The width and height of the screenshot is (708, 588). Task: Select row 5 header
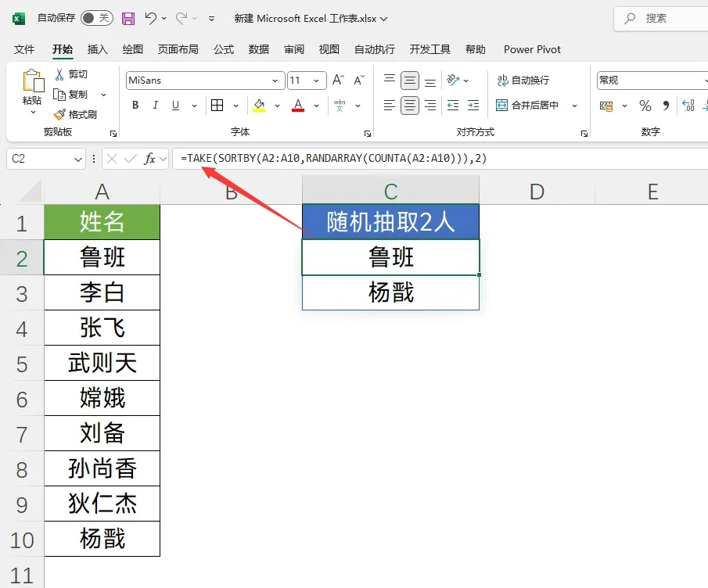(22, 364)
